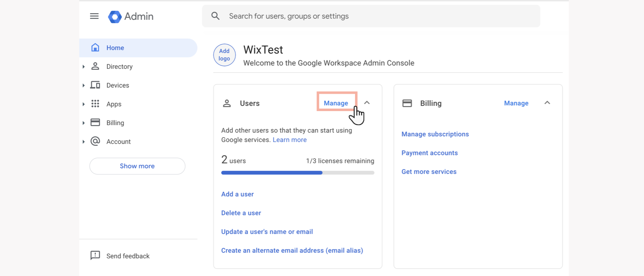The width and height of the screenshot is (644, 276).
Task: Click the Show more button
Action: [x=137, y=166]
